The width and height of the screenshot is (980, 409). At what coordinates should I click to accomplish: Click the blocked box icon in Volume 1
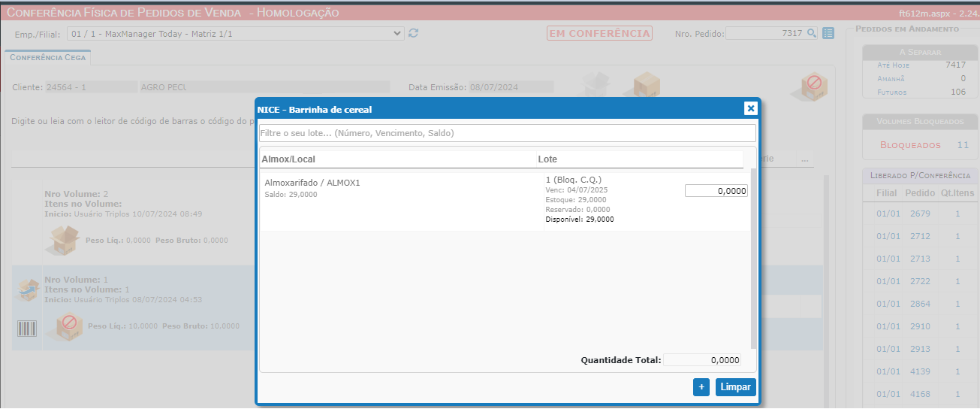point(68,326)
